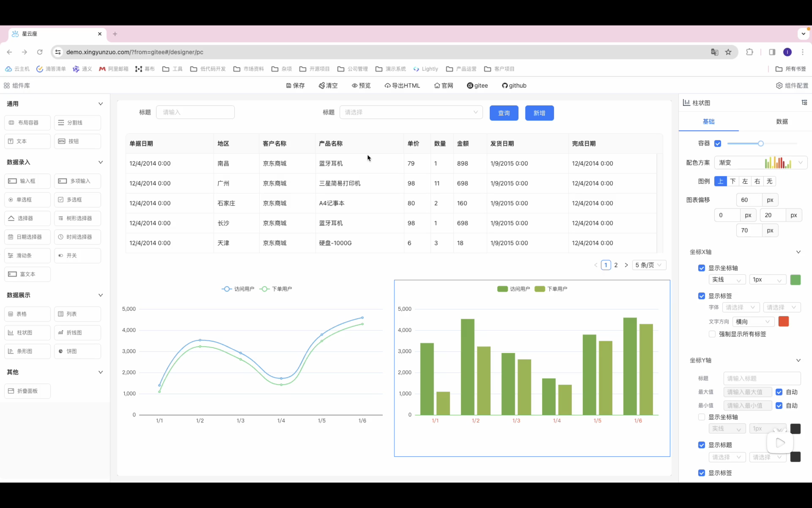The image size is (812, 508).
Task: Choose the 时间选择器 time picker component
Action: click(x=77, y=237)
